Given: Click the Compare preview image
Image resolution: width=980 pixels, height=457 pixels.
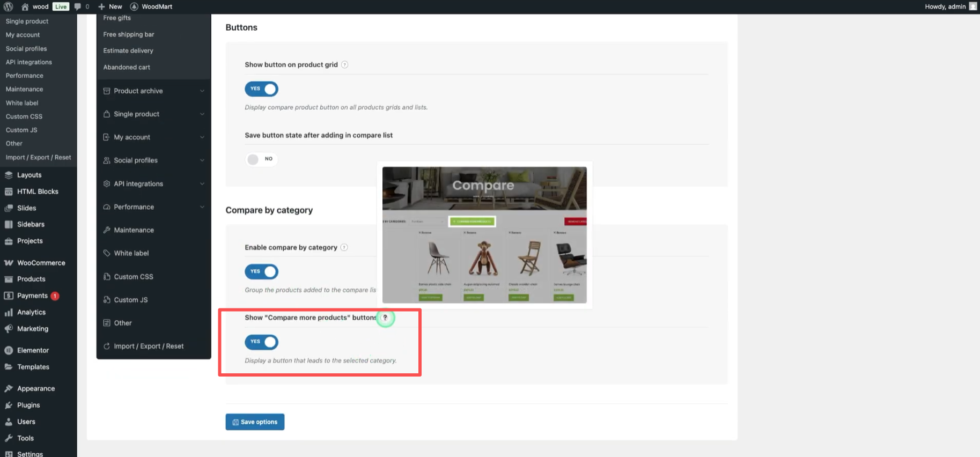Looking at the screenshot, I should 484,235.
